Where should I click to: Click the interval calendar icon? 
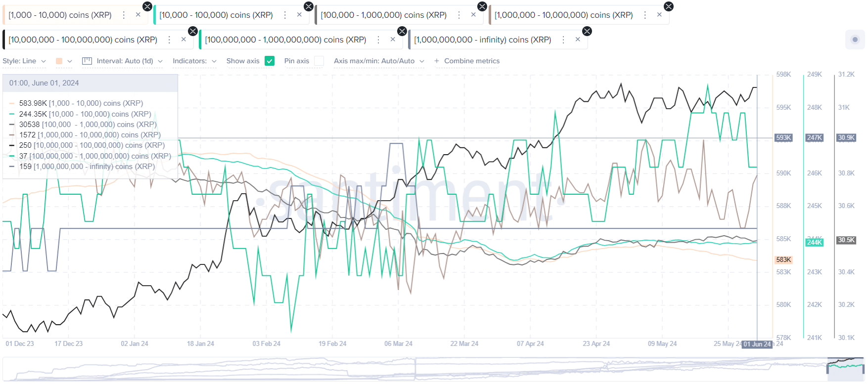(x=87, y=61)
